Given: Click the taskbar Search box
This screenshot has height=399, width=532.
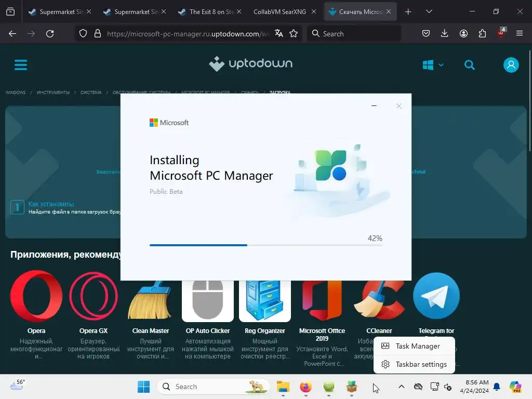Looking at the screenshot, I should click(213, 387).
